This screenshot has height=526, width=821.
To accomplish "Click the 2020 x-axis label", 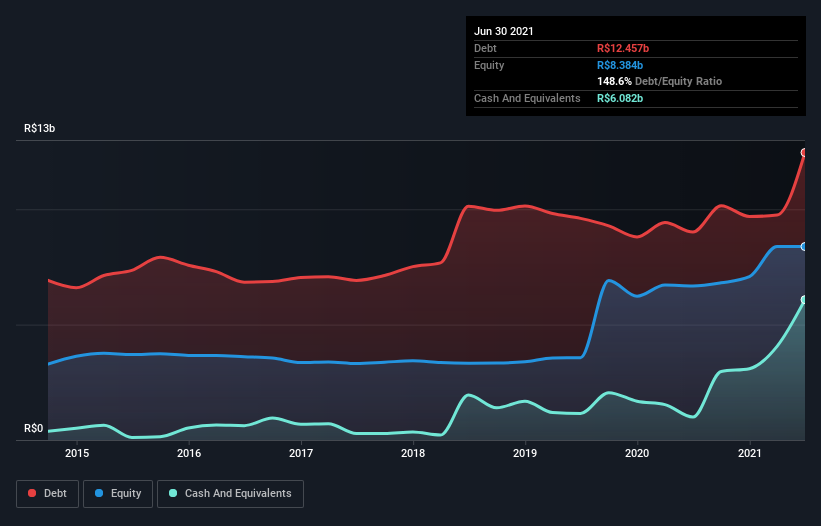I will tap(637, 453).
